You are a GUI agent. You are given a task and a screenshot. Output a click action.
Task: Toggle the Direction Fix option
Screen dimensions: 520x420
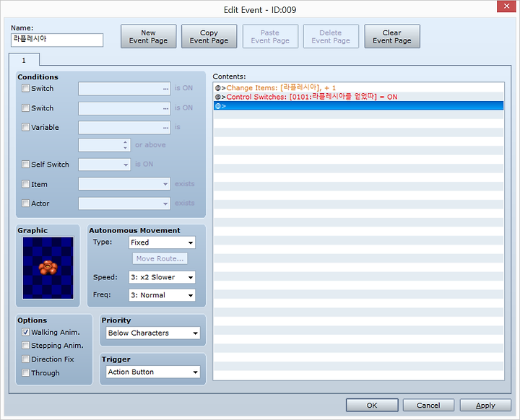(25, 359)
